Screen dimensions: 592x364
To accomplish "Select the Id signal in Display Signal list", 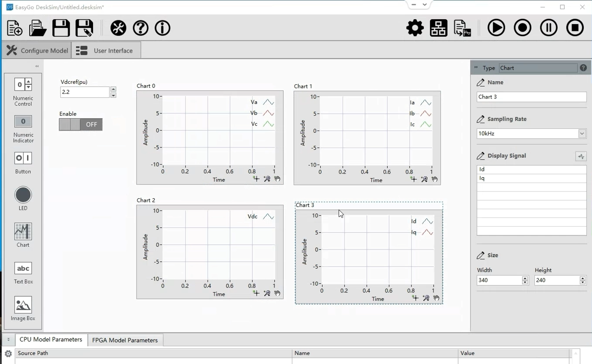I will click(x=532, y=169).
